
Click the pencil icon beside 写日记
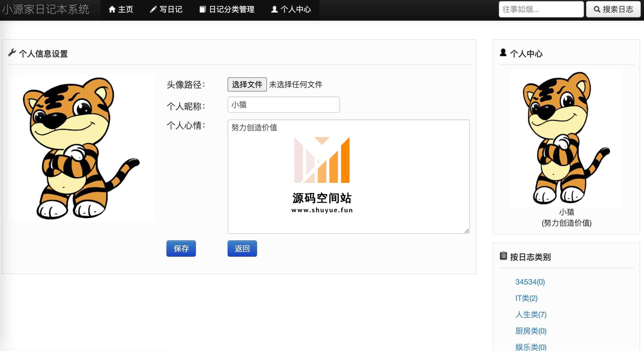tap(153, 10)
